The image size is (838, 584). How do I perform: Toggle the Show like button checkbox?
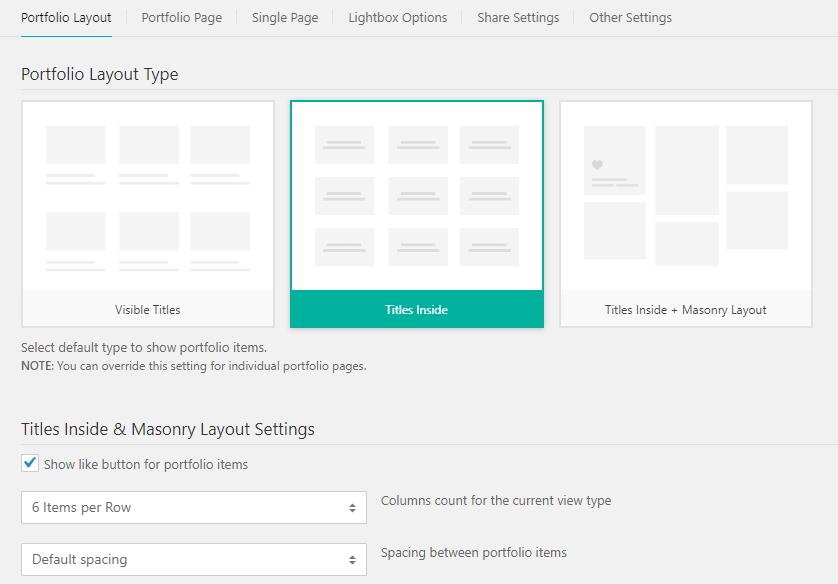coord(31,464)
